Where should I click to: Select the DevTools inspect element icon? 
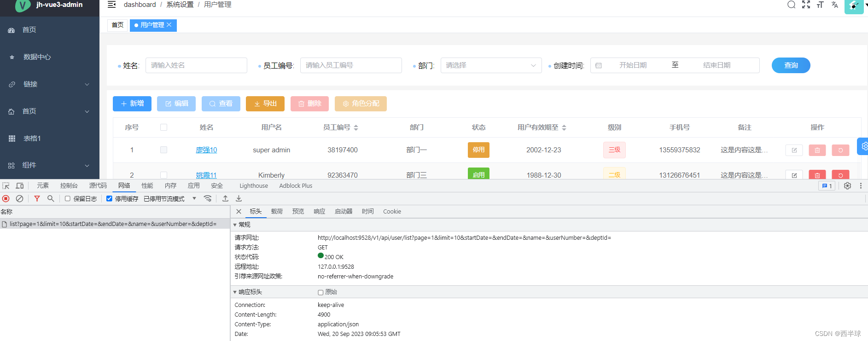[x=6, y=186]
